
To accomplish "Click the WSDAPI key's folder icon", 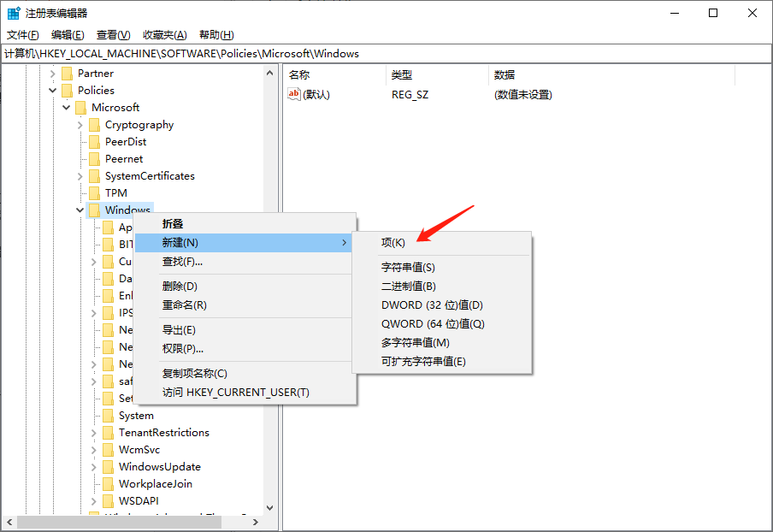I will coord(108,500).
